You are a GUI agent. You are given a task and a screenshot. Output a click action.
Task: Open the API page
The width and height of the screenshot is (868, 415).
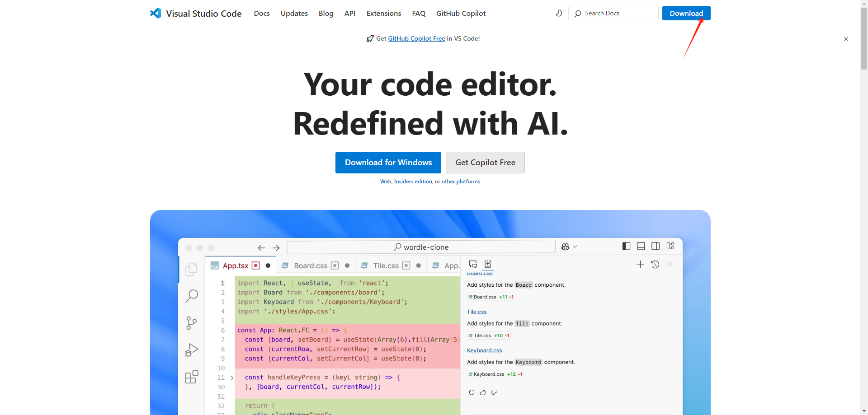[350, 14]
